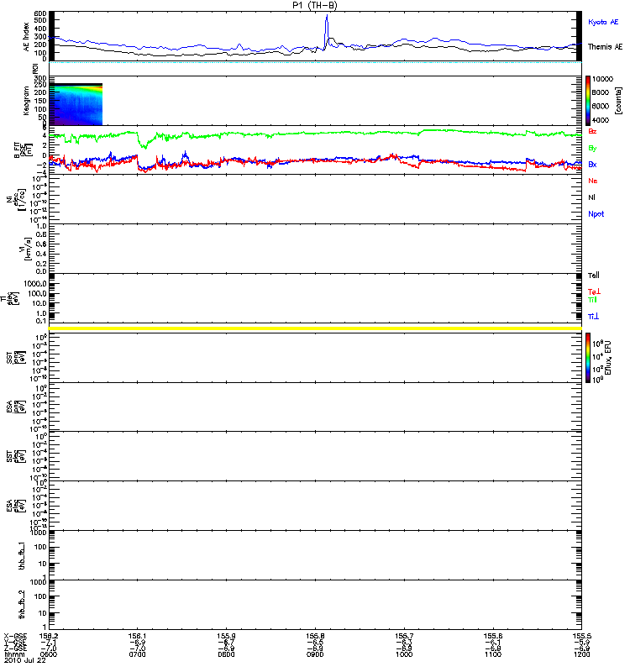This screenshot has height=672, width=630.
Task: Click the "0700" time tick label
Action: click(138, 654)
